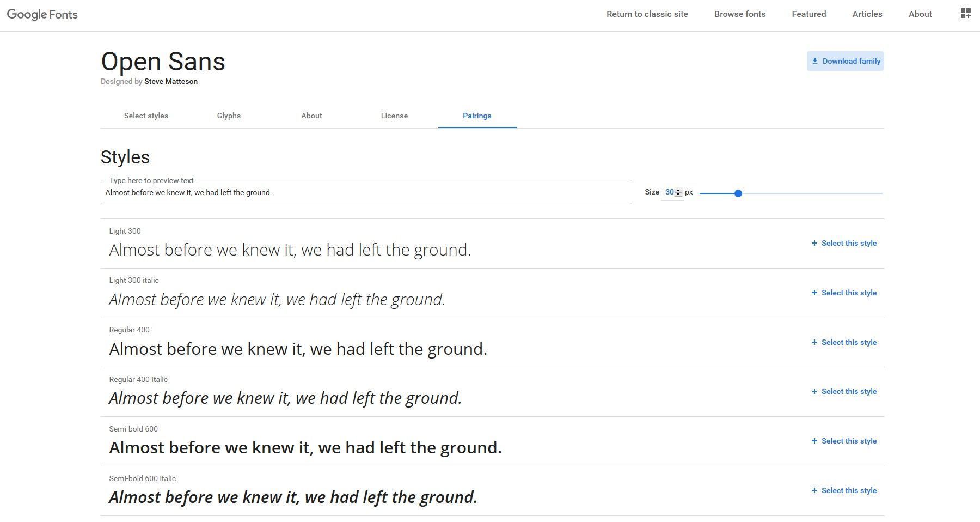View the License tab
Screen dimensions: 980x522
pos(394,116)
